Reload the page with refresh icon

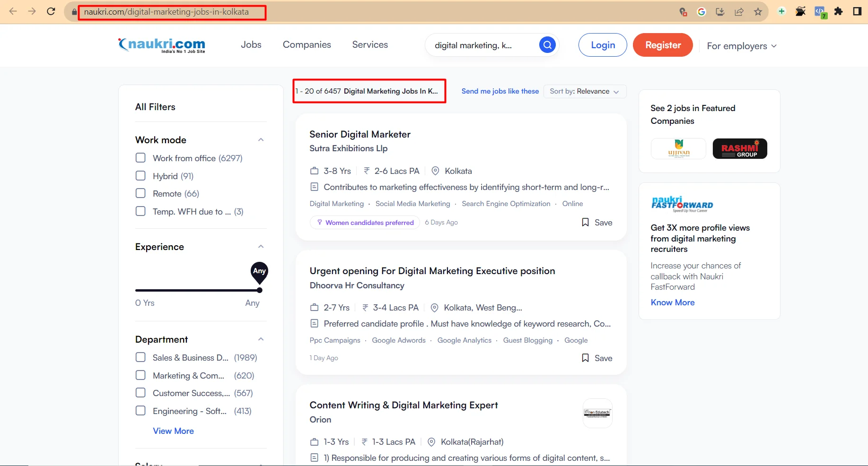click(51, 11)
